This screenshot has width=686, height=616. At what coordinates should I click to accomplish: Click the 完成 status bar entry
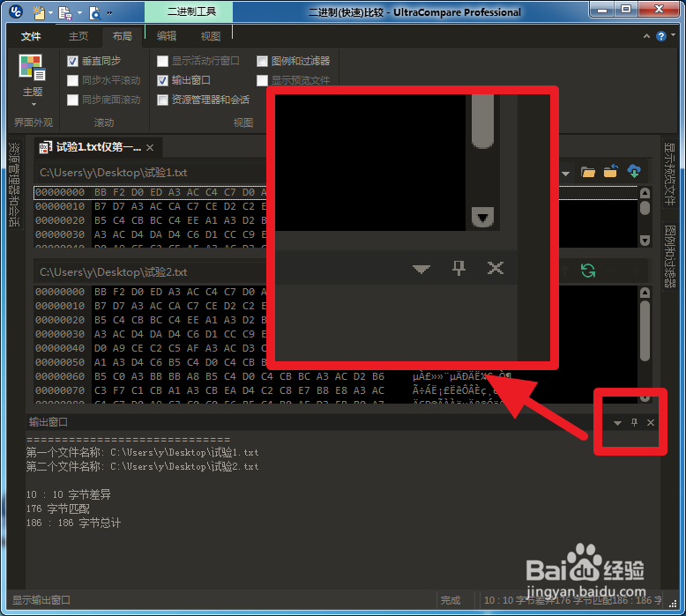coord(451,600)
